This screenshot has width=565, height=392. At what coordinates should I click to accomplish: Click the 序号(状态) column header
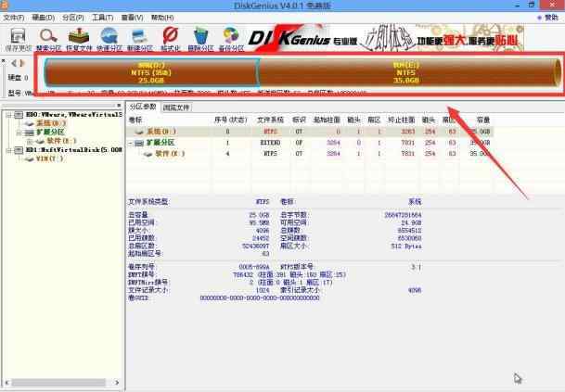231,120
